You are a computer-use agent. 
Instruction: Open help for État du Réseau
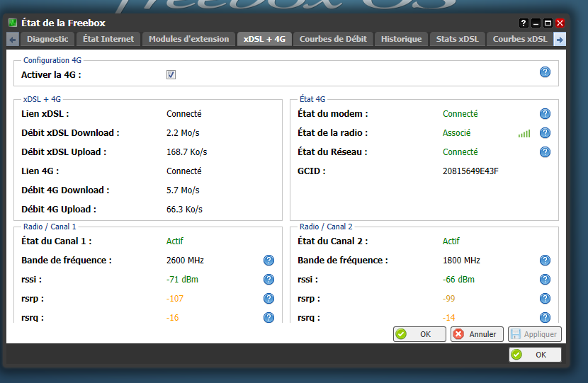coord(545,152)
